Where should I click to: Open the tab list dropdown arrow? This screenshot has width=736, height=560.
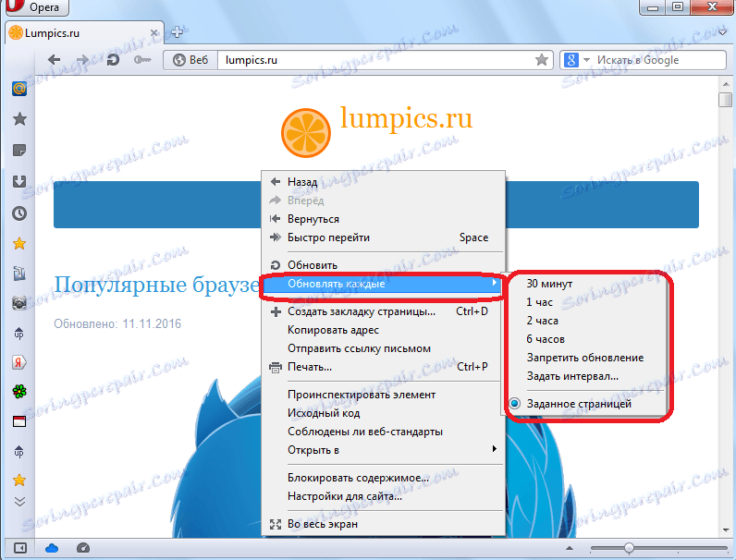[723, 32]
